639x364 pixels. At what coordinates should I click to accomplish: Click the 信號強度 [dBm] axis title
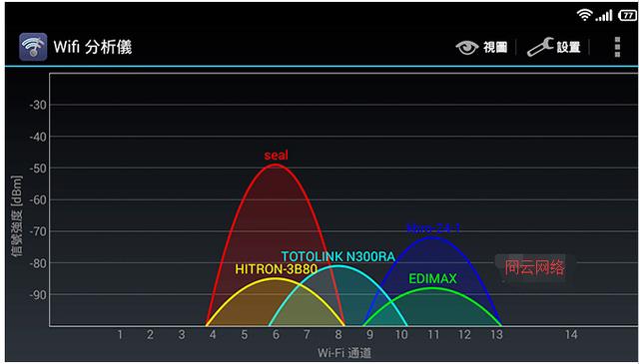point(17,216)
